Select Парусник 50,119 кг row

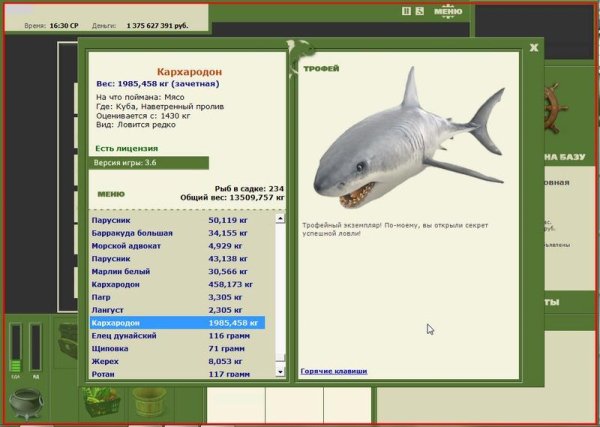pos(177,220)
